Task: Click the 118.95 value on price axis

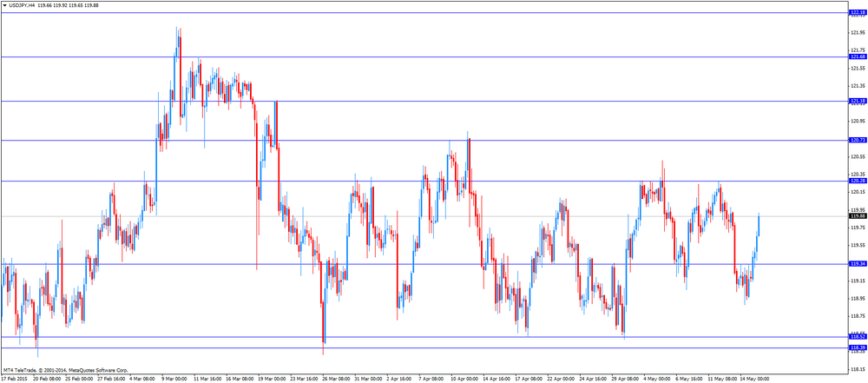Action: [858, 298]
